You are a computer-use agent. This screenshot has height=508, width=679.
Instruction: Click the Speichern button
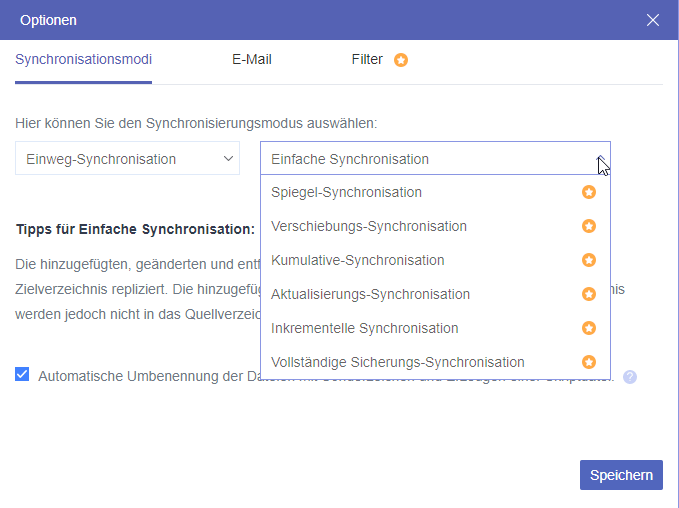tap(621, 475)
